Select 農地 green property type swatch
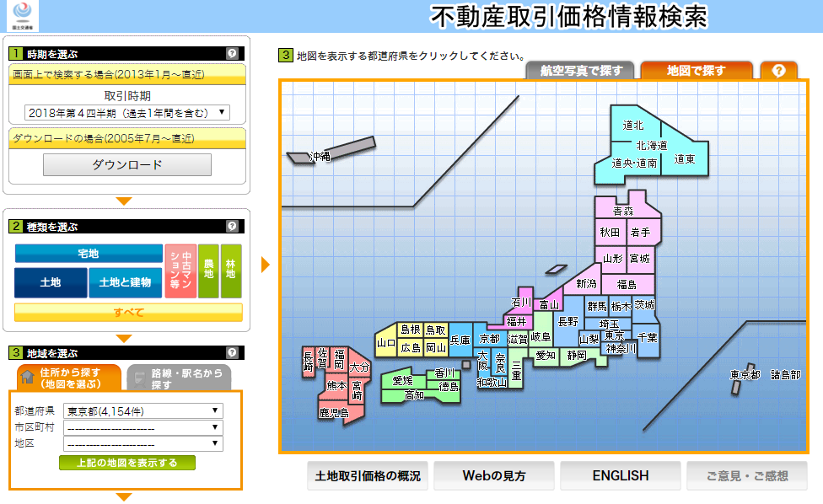The image size is (823, 504). (208, 271)
